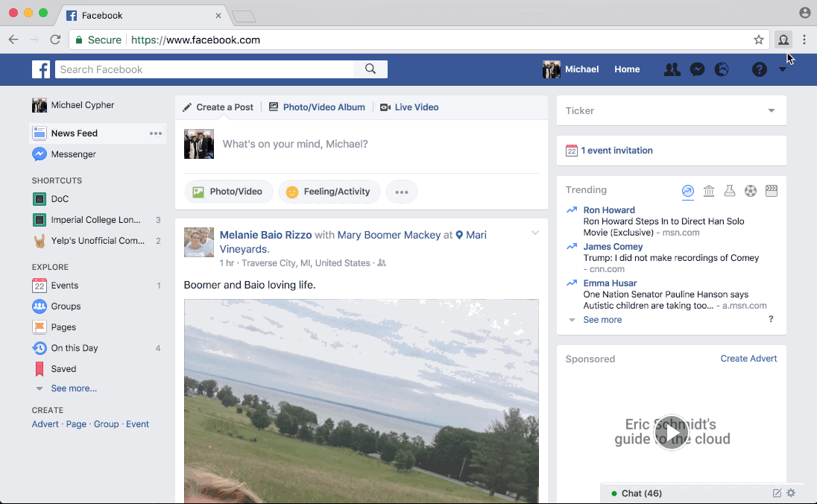Click the browser back arrow
This screenshot has height=504, width=817.
(13, 40)
